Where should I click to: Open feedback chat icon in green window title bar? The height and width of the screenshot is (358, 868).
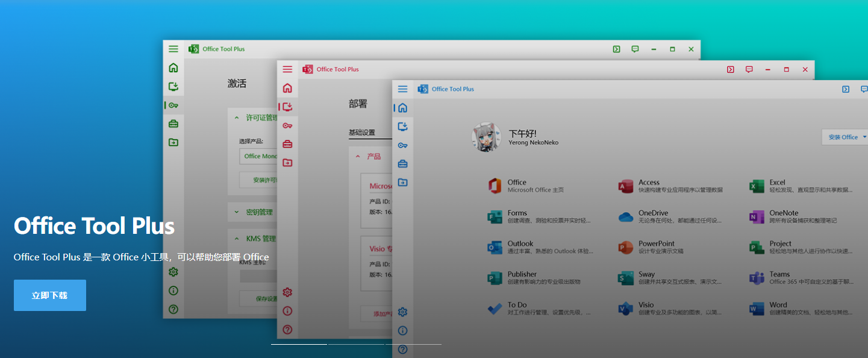[635, 49]
